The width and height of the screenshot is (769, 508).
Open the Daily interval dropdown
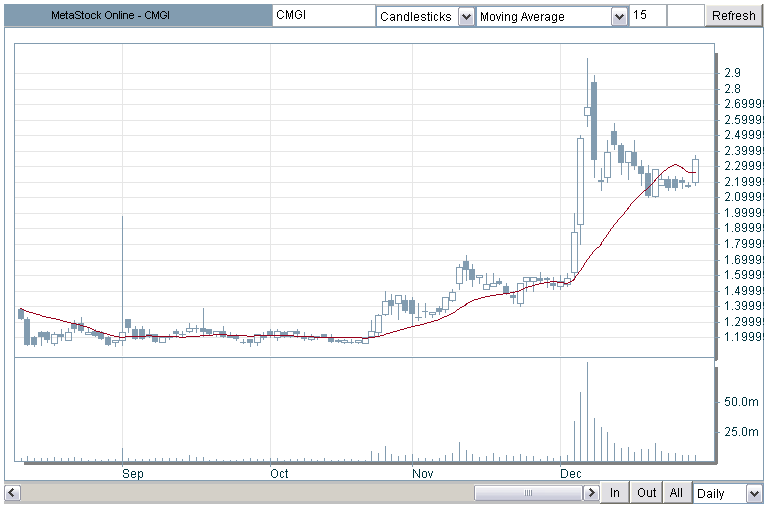coord(754,493)
